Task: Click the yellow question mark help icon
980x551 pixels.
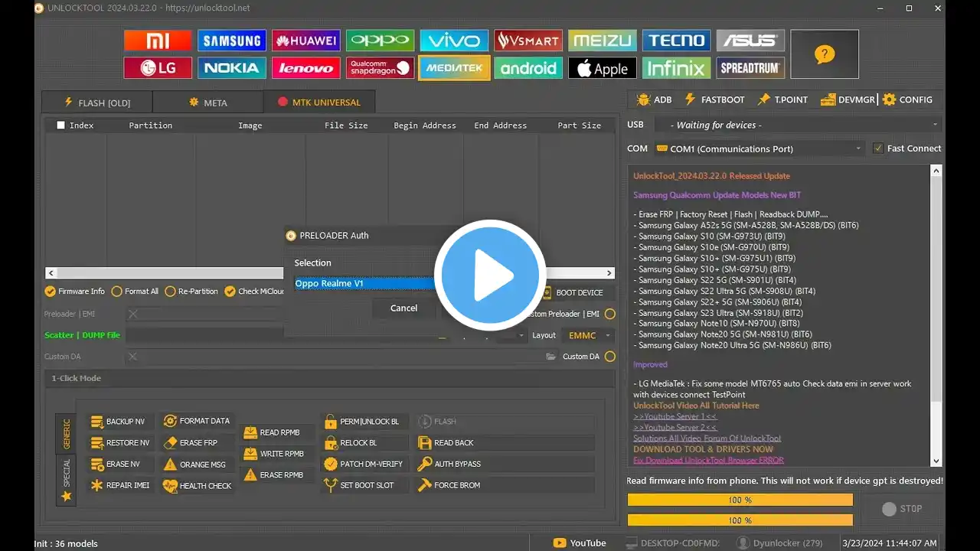Action: [825, 54]
